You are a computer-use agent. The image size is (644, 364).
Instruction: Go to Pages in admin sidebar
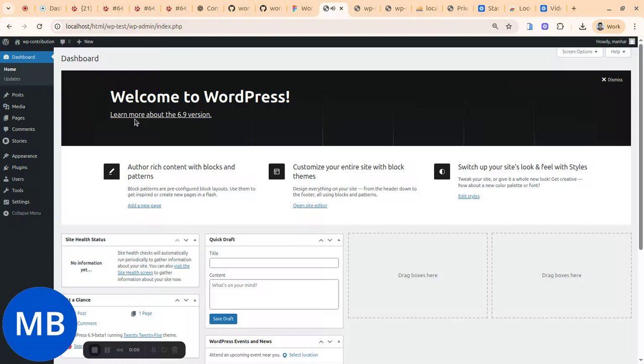tap(18, 118)
